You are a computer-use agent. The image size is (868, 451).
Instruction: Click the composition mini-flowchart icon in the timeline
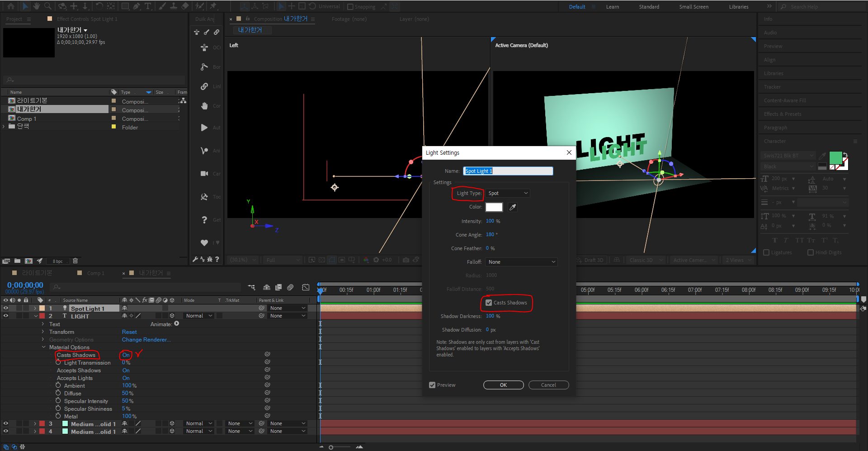[252, 287]
